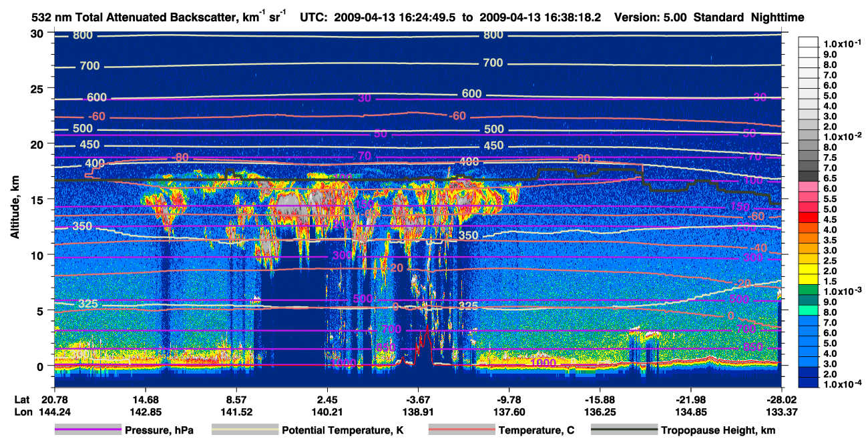This screenshot has height=445, width=868.
Task: Click the 'Lon' row label
Action: pos(23,412)
